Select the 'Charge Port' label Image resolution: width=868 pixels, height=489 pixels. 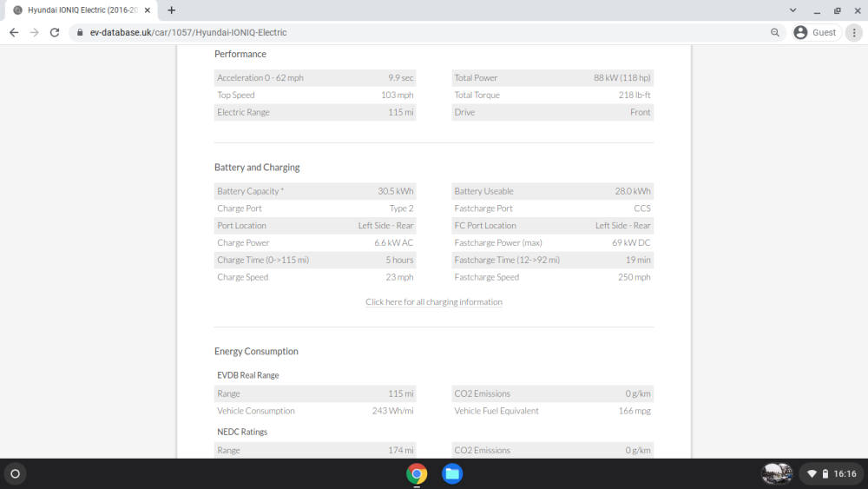(240, 208)
